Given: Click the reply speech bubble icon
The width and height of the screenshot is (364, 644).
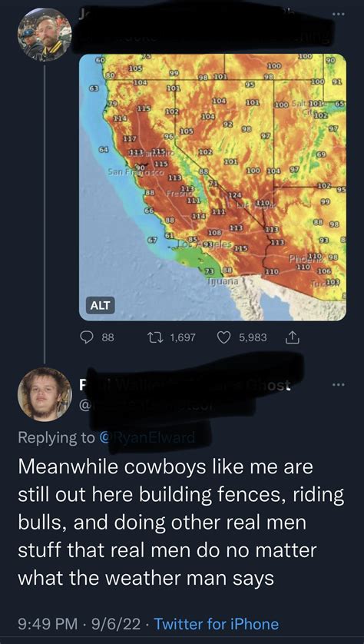Looking at the screenshot, I should 87,337.
